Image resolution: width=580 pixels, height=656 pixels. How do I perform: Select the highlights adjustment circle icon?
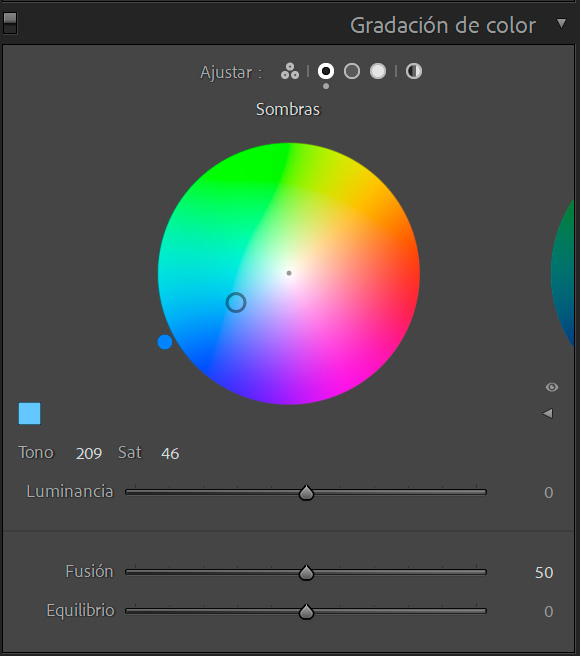[378, 71]
